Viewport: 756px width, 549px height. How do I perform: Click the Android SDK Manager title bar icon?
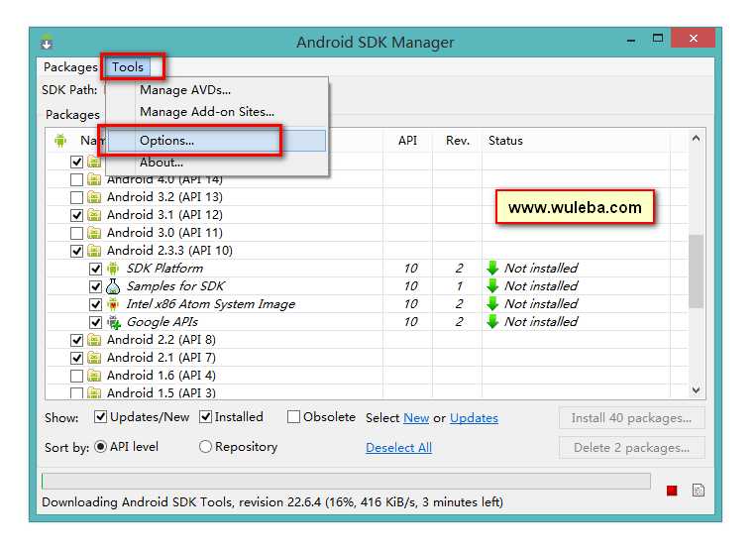[x=47, y=42]
